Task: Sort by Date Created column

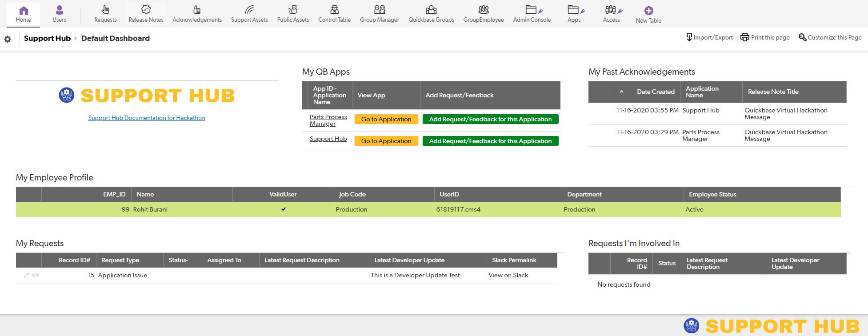Action: 656,92
